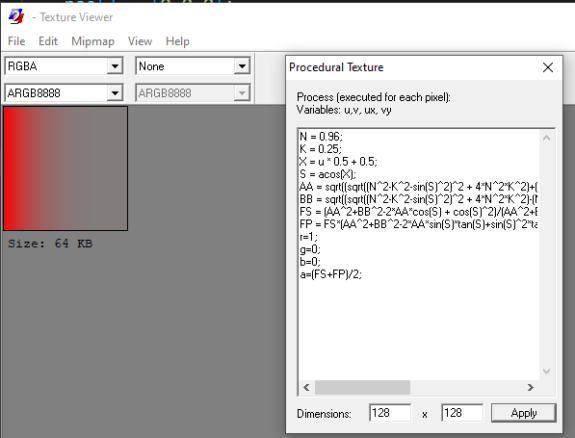
Task: Open the None dropdown arrow
Action: pyautogui.click(x=242, y=66)
